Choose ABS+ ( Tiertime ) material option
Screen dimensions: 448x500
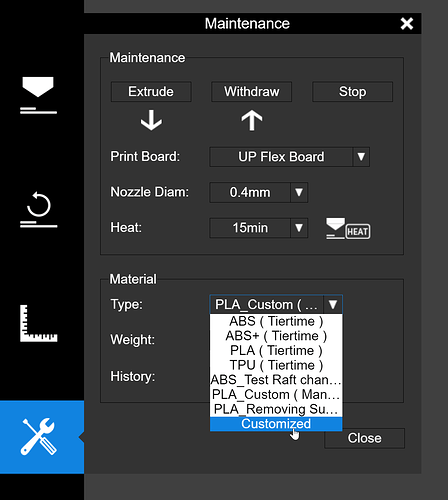(x=276, y=336)
